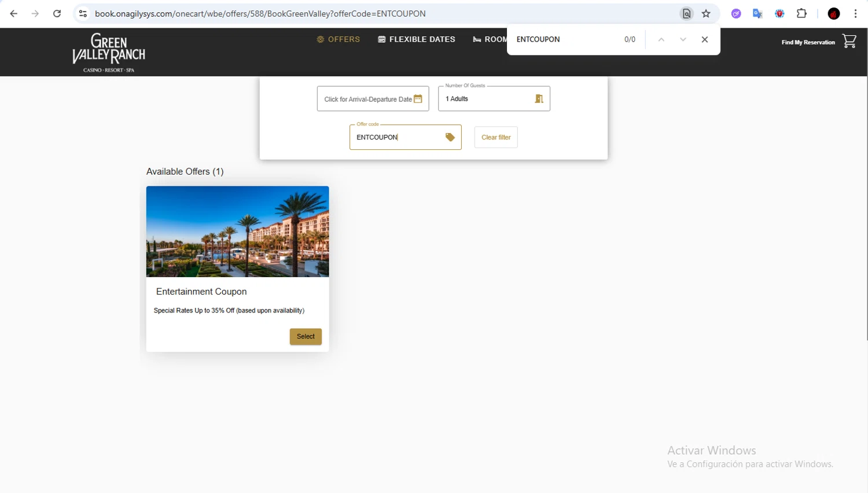Click the Offer code input field

[405, 137]
